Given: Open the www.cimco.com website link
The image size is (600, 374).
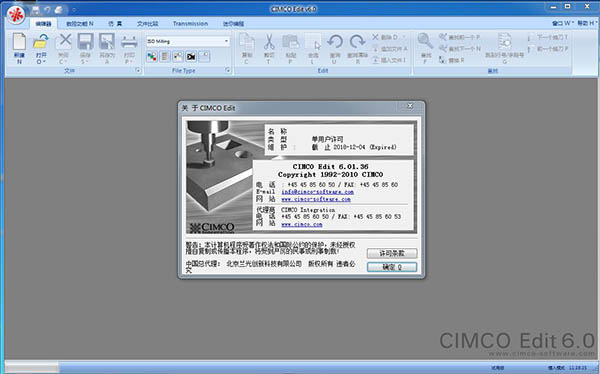Looking at the screenshot, I should 302,224.
